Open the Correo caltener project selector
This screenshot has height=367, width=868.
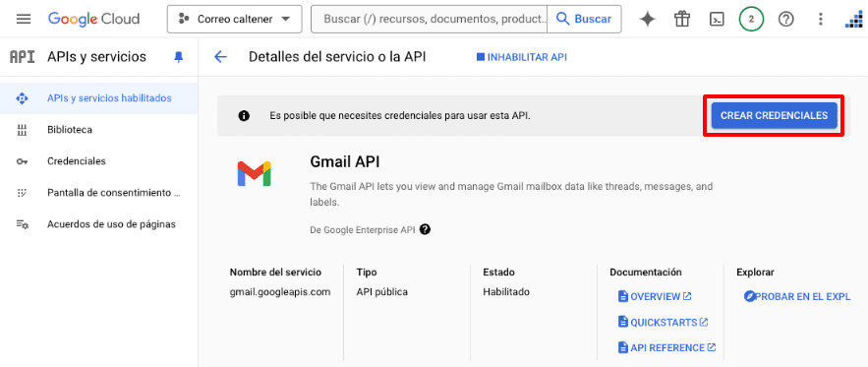[x=235, y=20]
